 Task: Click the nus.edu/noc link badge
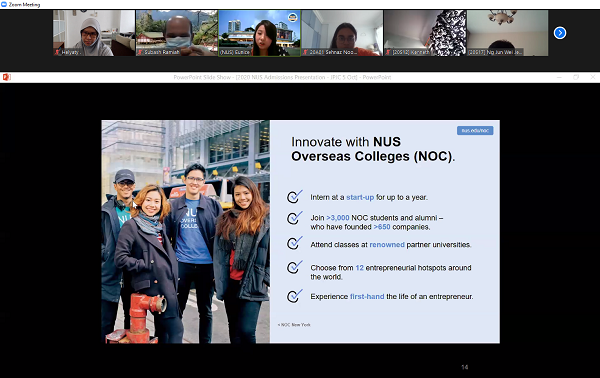(x=475, y=130)
